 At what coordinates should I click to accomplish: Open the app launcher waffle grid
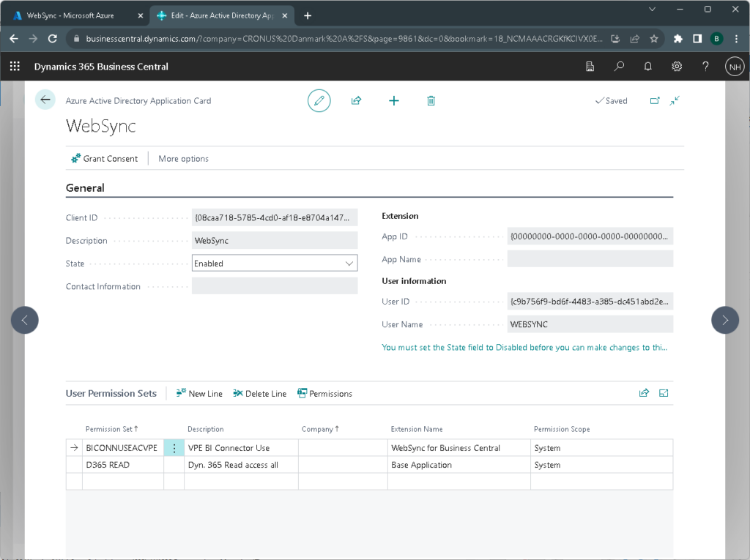[15, 67]
